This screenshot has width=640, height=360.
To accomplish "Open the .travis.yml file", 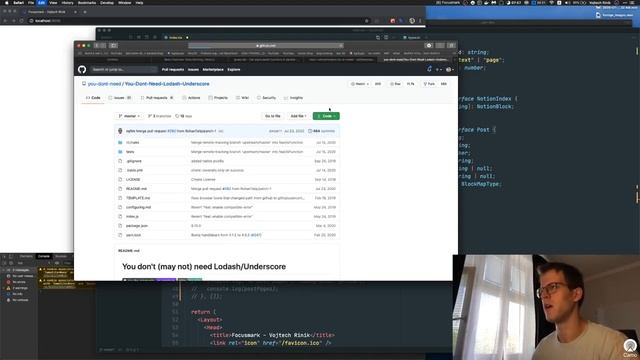I will coord(134,170).
